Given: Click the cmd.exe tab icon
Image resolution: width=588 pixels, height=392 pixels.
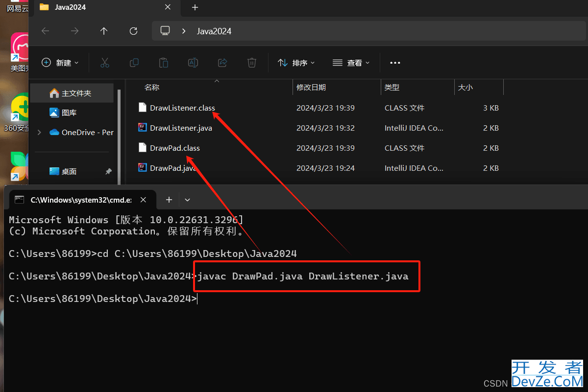Looking at the screenshot, I should pos(19,200).
